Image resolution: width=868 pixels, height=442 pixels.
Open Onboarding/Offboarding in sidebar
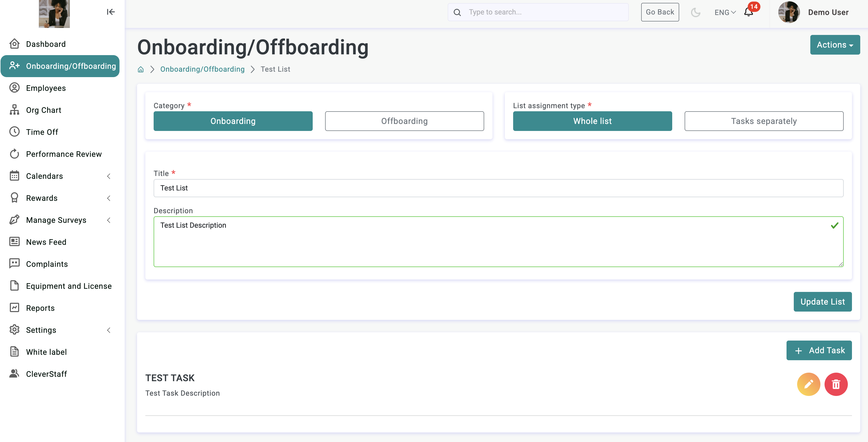60,66
